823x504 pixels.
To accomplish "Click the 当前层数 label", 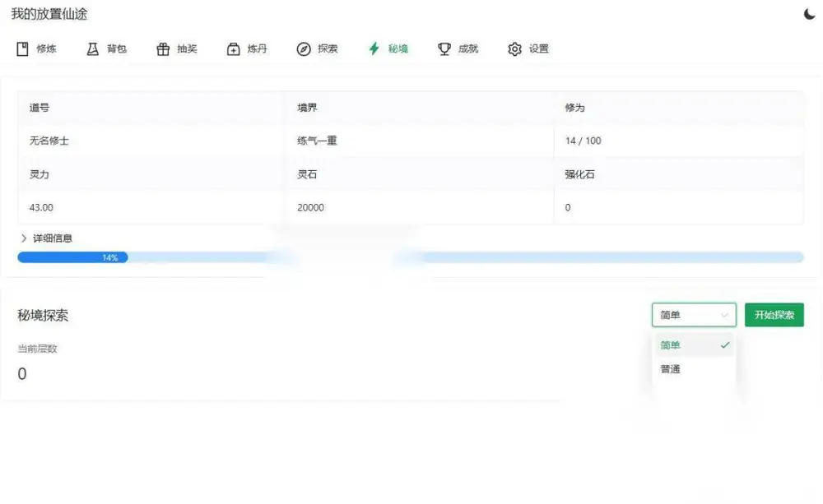I will pos(37,349).
